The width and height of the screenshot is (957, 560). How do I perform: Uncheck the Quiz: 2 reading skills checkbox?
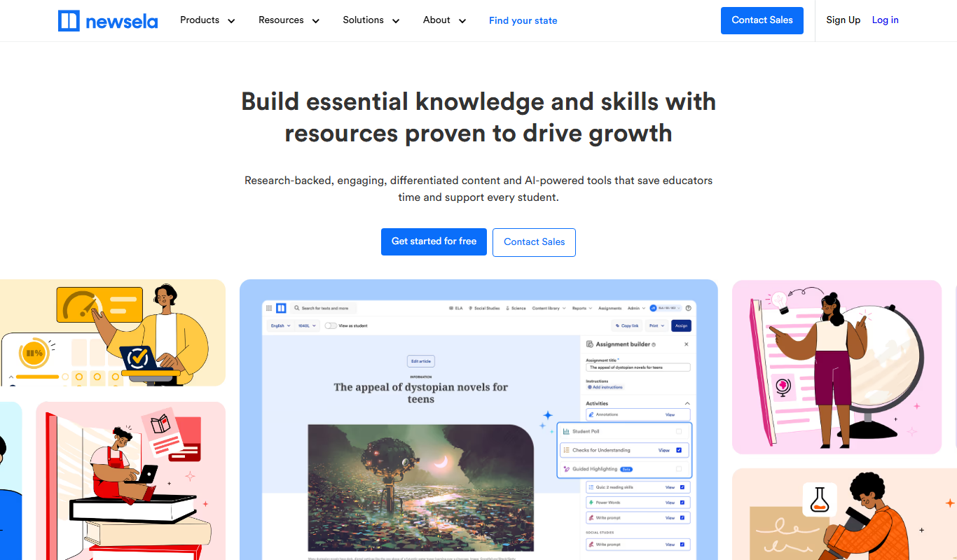point(682,487)
